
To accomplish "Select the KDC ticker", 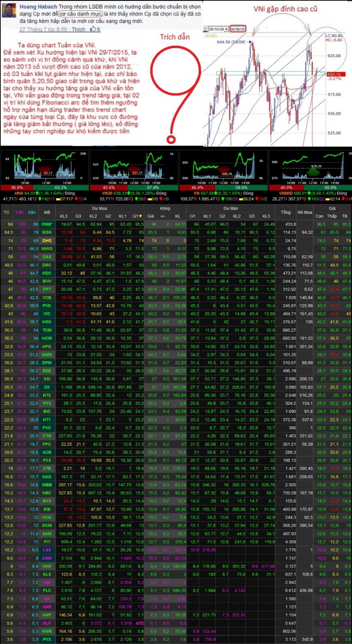I will [x=47, y=273].
